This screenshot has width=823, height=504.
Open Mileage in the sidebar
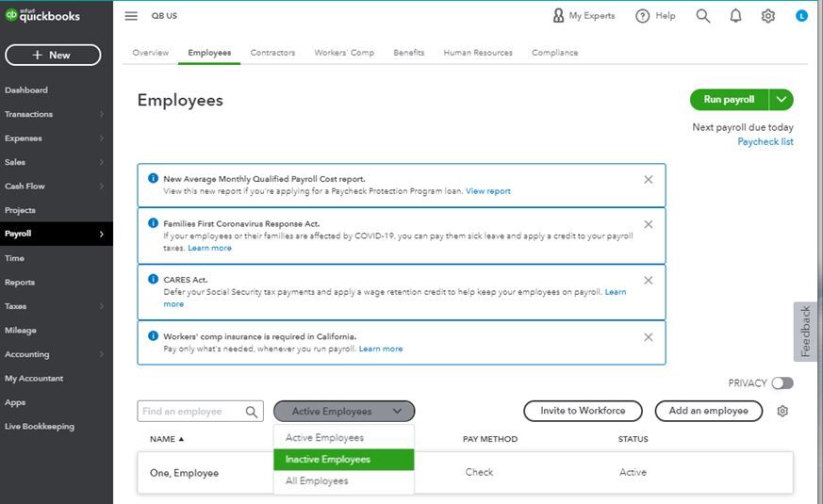click(x=21, y=331)
